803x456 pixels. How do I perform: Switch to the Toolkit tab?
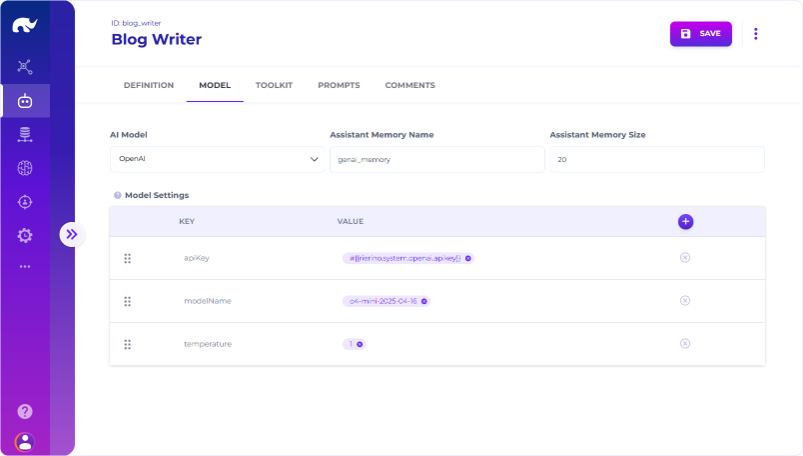[274, 85]
